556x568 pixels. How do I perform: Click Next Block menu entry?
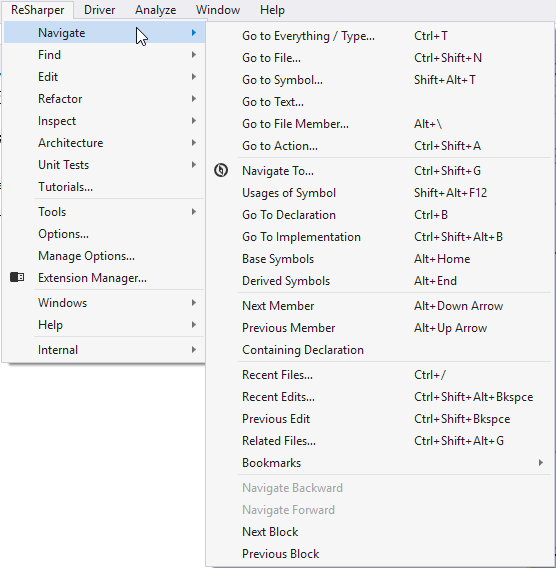coord(380,532)
